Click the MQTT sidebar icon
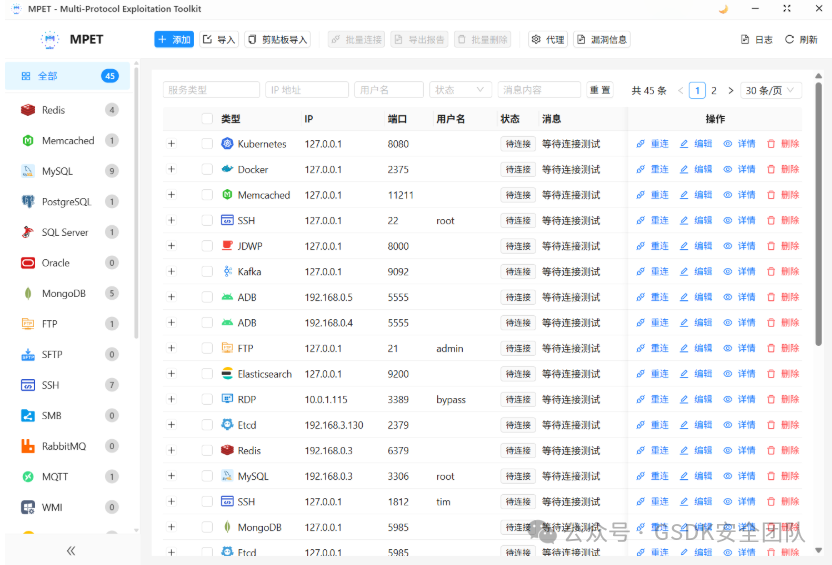The image size is (832, 565). pos(28,477)
